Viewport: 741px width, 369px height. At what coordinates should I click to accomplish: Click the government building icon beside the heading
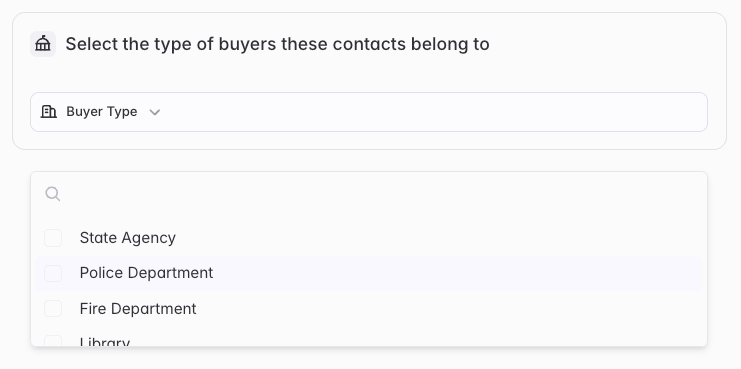coord(43,44)
